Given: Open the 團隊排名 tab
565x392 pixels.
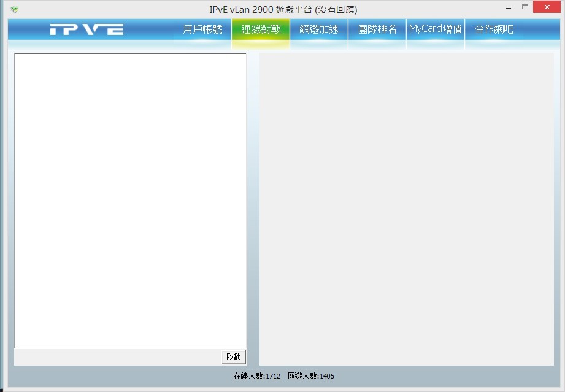Looking at the screenshot, I should coord(377,29).
